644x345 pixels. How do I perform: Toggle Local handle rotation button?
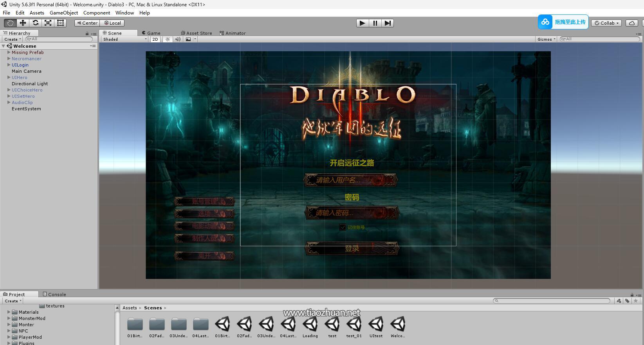click(113, 23)
